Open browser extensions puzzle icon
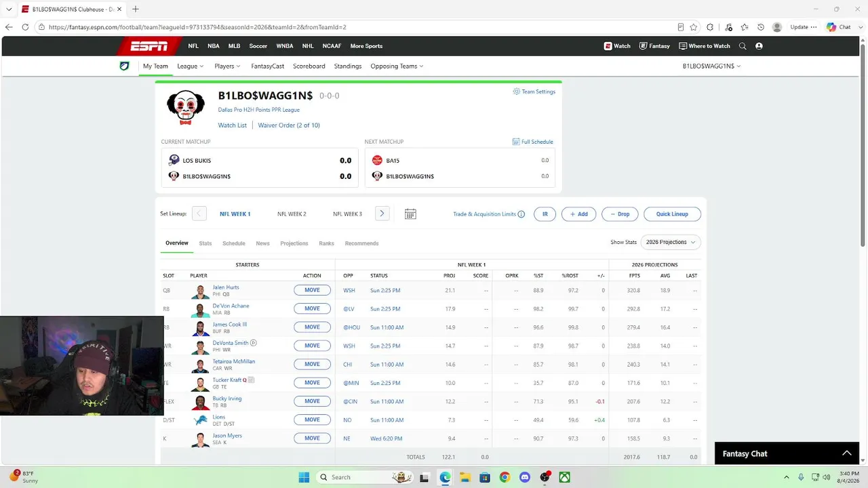 coord(710,27)
